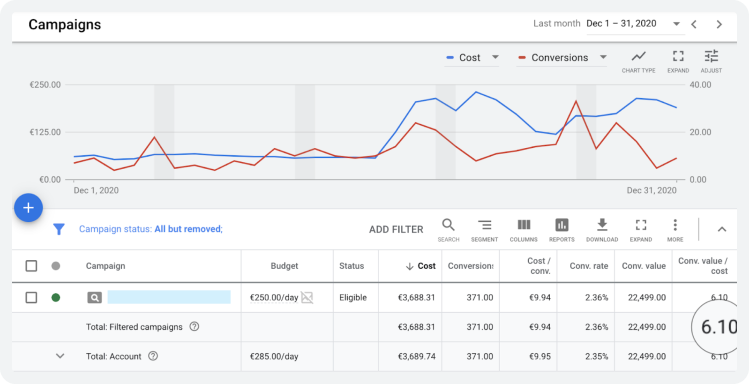749x385 pixels.
Task: Sort by Campaign column header
Action: click(x=106, y=266)
